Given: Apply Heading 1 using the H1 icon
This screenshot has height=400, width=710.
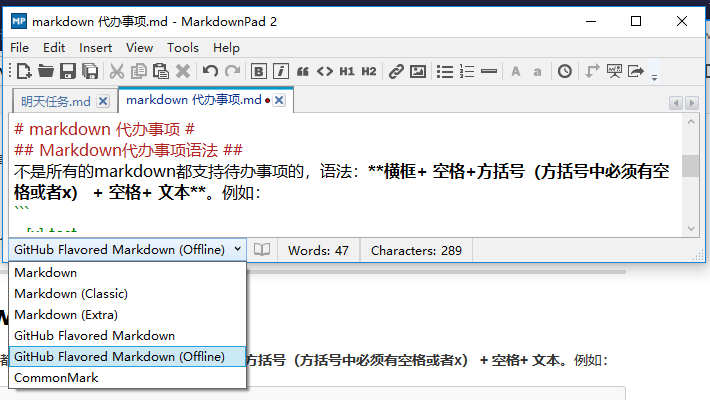Looking at the screenshot, I should [347, 71].
